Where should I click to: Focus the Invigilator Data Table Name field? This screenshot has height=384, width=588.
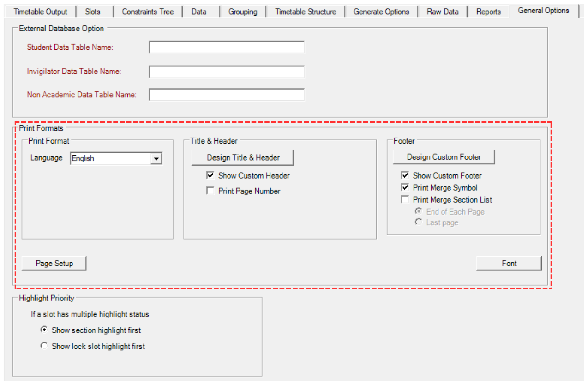pos(227,72)
